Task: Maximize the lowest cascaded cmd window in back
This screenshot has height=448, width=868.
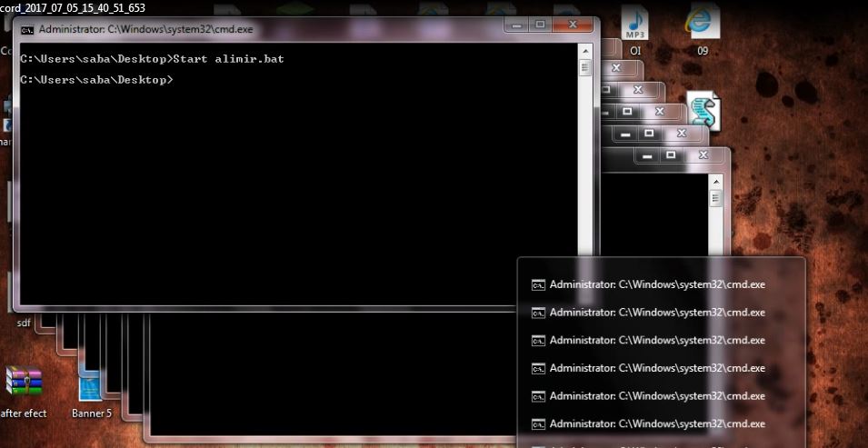Action: coord(671,156)
